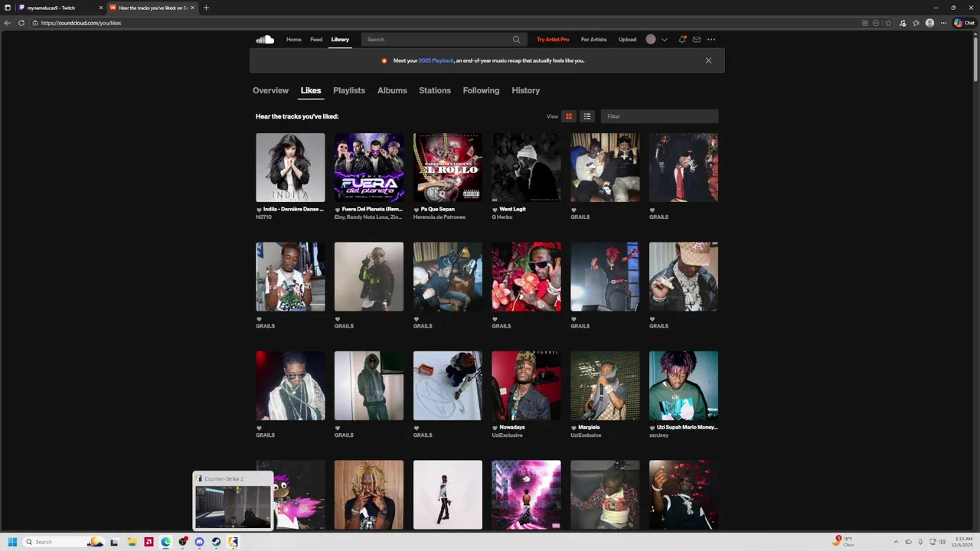This screenshot has height=551, width=980.
Task: Click the Counter-Strike 2 preview thumbnail
Action: point(233,507)
